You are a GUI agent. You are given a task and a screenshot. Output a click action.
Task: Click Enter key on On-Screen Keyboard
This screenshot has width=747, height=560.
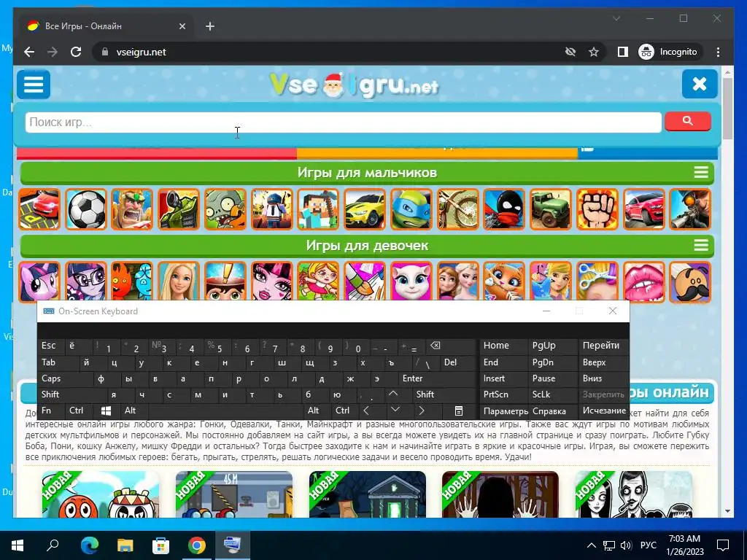pyautogui.click(x=437, y=378)
